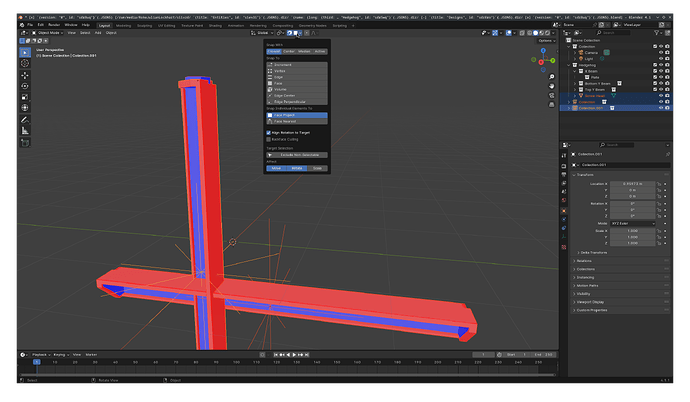
Task: Expand the Bottom Y Beam collection
Action: tap(575, 84)
